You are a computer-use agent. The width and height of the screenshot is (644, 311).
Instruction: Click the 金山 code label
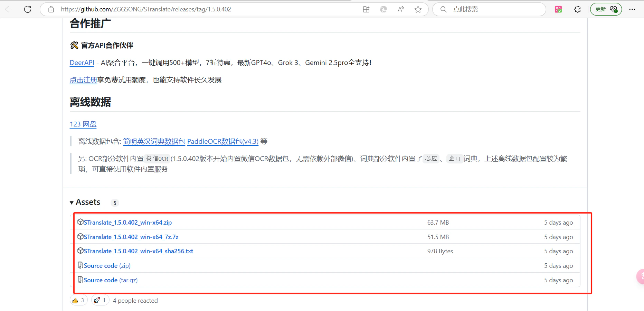[455, 159]
